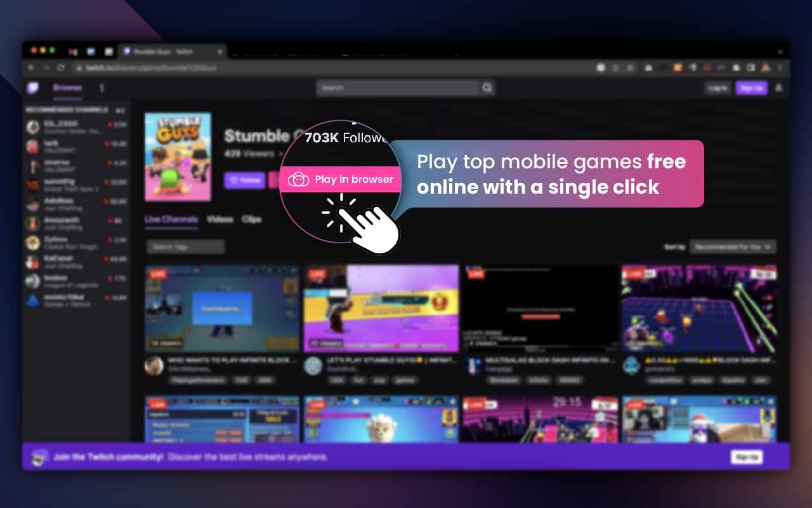Click LET'S PLAY STUMBLE GUYS stream title
This screenshot has height=508, width=812.
[391, 360]
